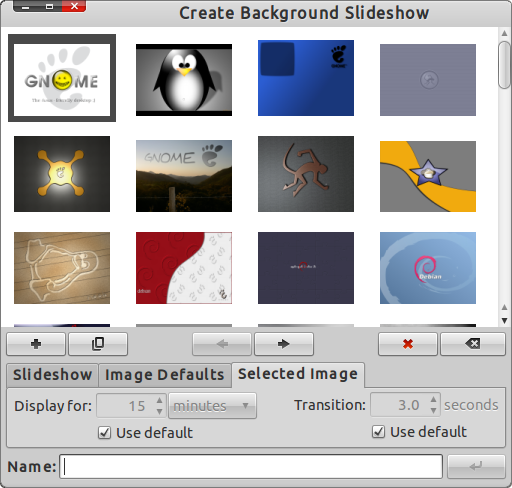Viewport: 512px width, 488px height.
Task: Click the add image plus button
Action: pos(36,344)
